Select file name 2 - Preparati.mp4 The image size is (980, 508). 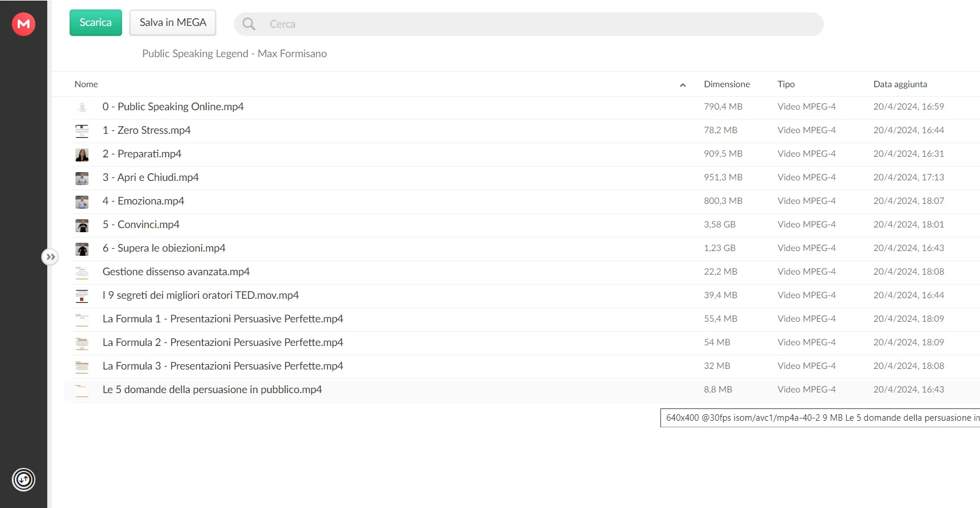tap(142, 154)
